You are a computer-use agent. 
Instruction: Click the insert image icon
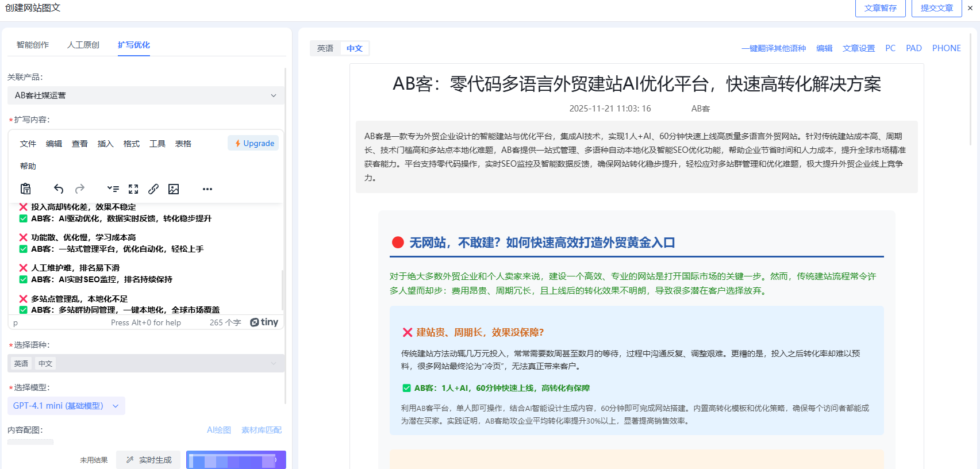(x=174, y=189)
